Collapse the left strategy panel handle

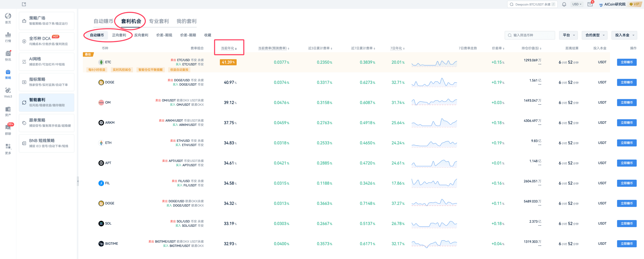click(x=78, y=181)
